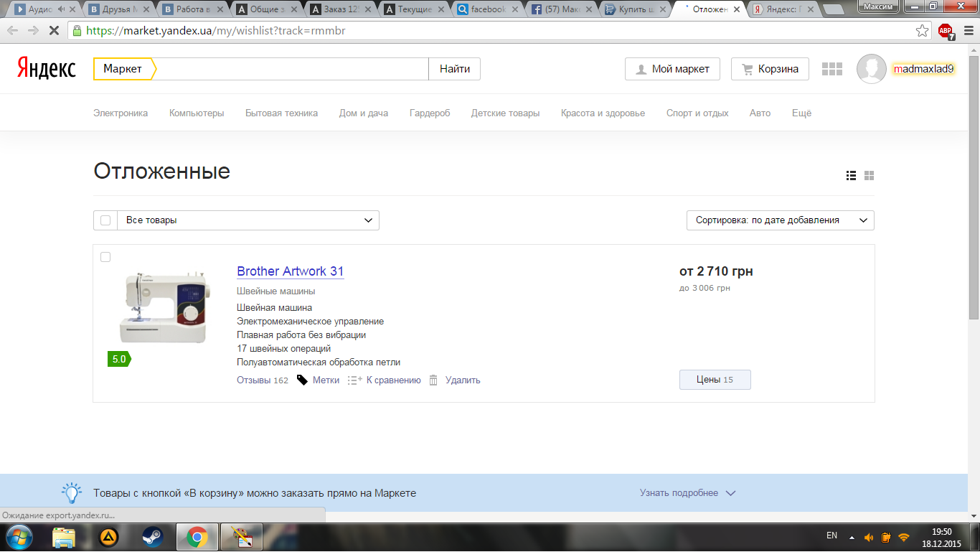Open AIMP player in taskbar
The width and height of the screenshot is (980, 552).
pyautogui.click(x=108, y=537)
